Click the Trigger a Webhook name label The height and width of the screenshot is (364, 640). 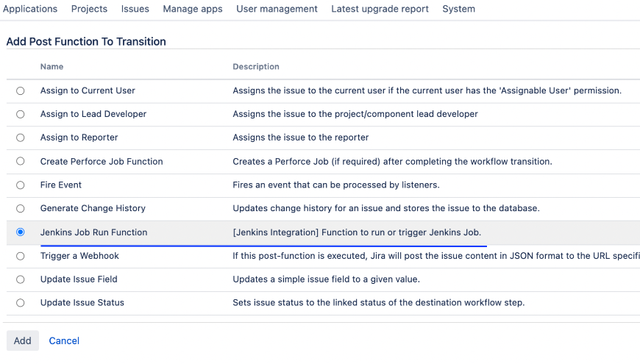tap(79, 256)
